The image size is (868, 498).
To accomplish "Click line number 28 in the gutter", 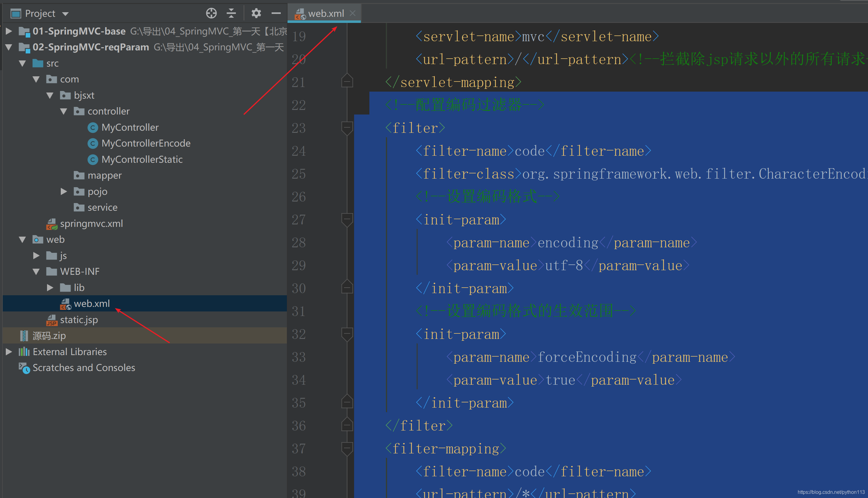I will tap(299, 242).
